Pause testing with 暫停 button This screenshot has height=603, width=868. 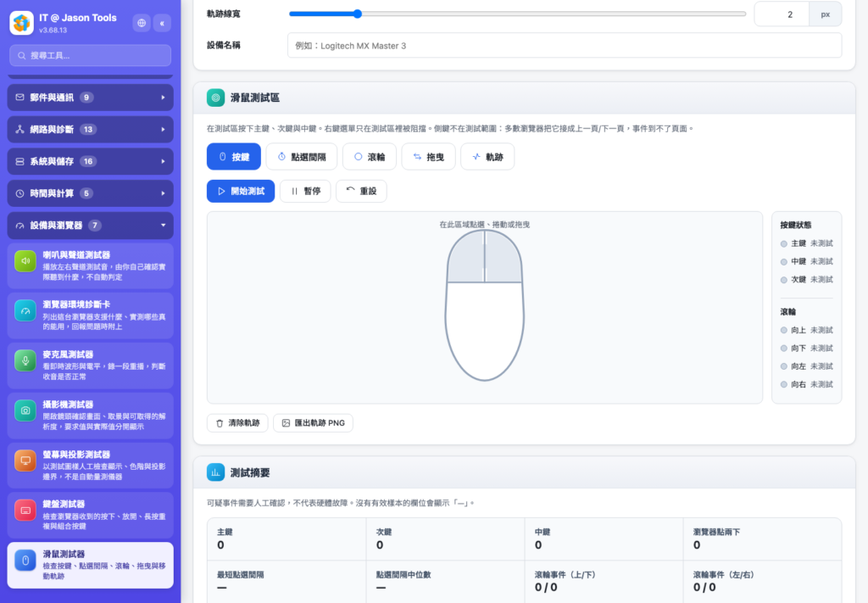pos(305,191)
